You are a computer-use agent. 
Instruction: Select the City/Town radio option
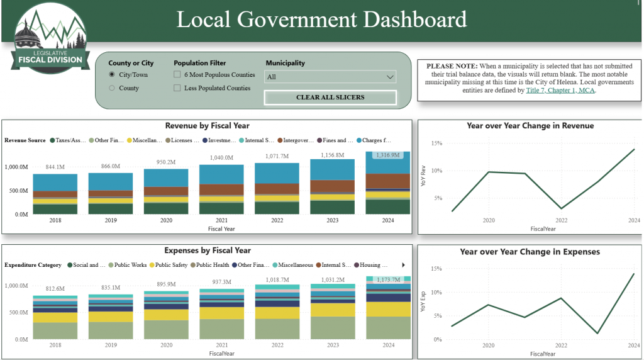pos(113,74)
